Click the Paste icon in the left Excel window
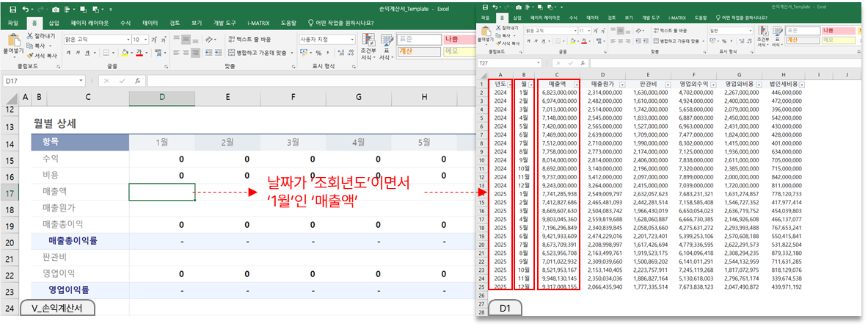This screenshot has width=868, height=327. pos(12,43)
